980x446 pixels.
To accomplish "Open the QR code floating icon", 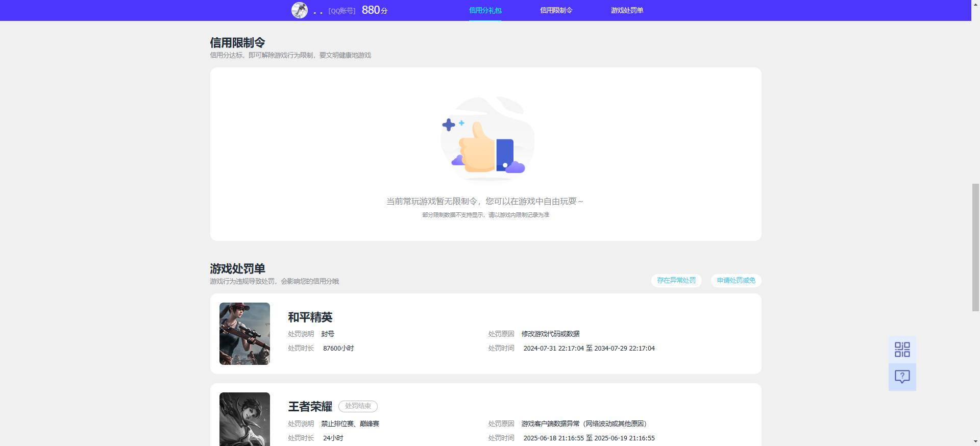I will pos(902,350).
